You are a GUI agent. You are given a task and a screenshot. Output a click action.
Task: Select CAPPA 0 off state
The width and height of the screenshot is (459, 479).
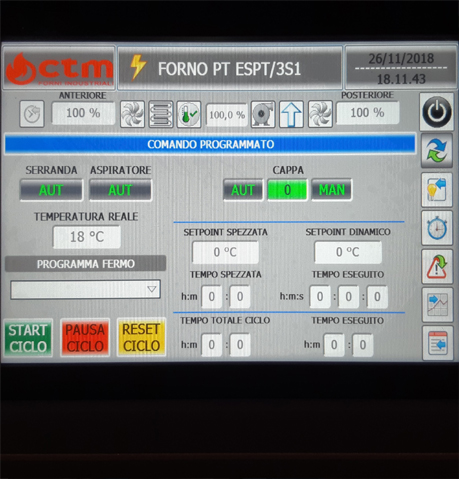coord(287,190)
